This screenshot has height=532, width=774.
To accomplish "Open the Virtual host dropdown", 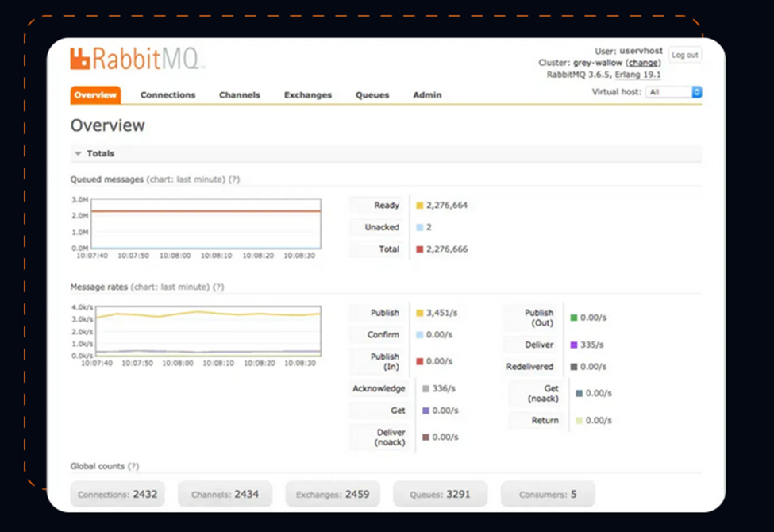I will click(x=673, y=92).
